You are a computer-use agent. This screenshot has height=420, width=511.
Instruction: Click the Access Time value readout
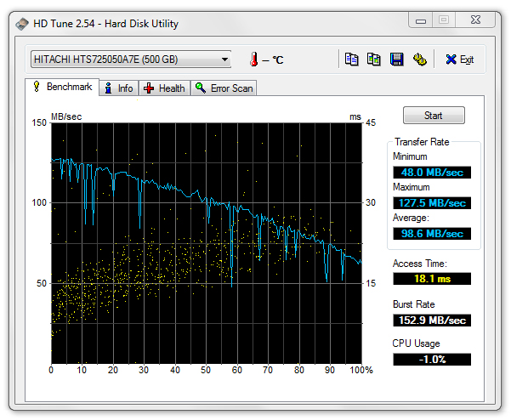click(x=432, y=279)
